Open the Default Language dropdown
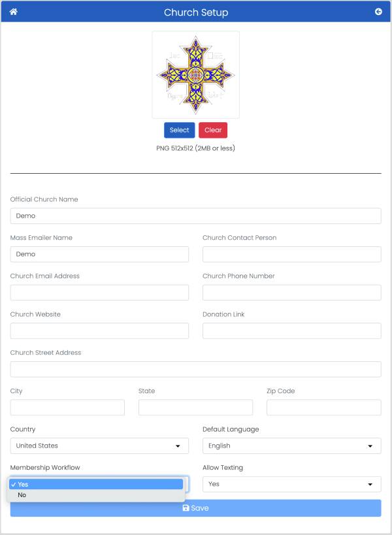Viewport: 392px width, 535px height. [291, 446]
